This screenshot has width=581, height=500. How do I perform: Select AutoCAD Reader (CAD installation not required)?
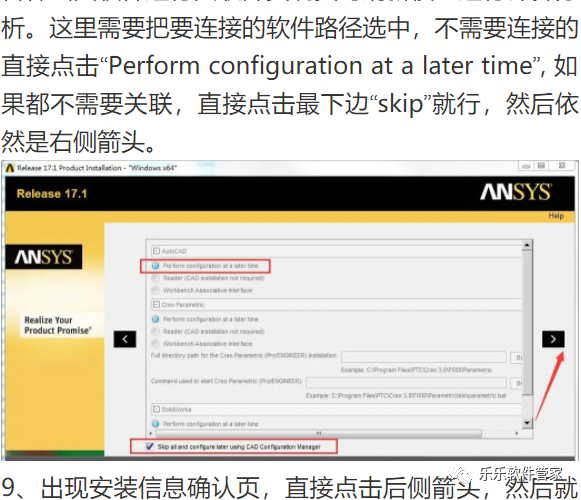(x=156, y=278)
